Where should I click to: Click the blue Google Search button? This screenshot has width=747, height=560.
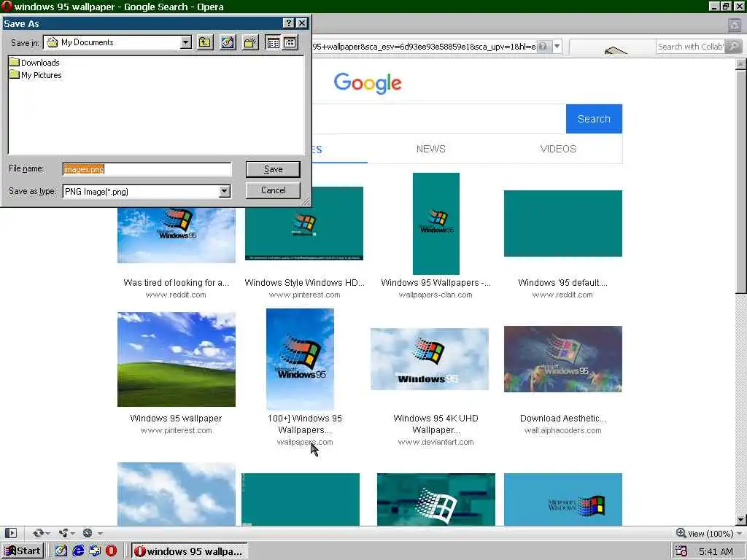pos(594,119)
